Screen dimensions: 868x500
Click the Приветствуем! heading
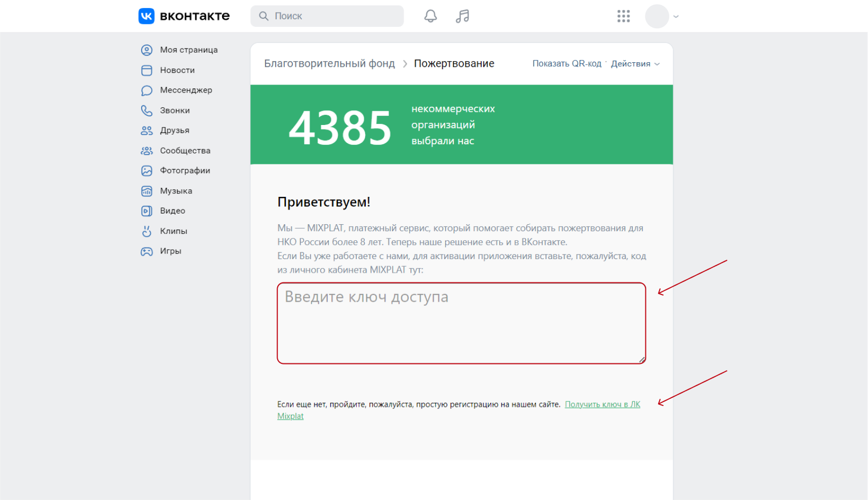point(324,202)
